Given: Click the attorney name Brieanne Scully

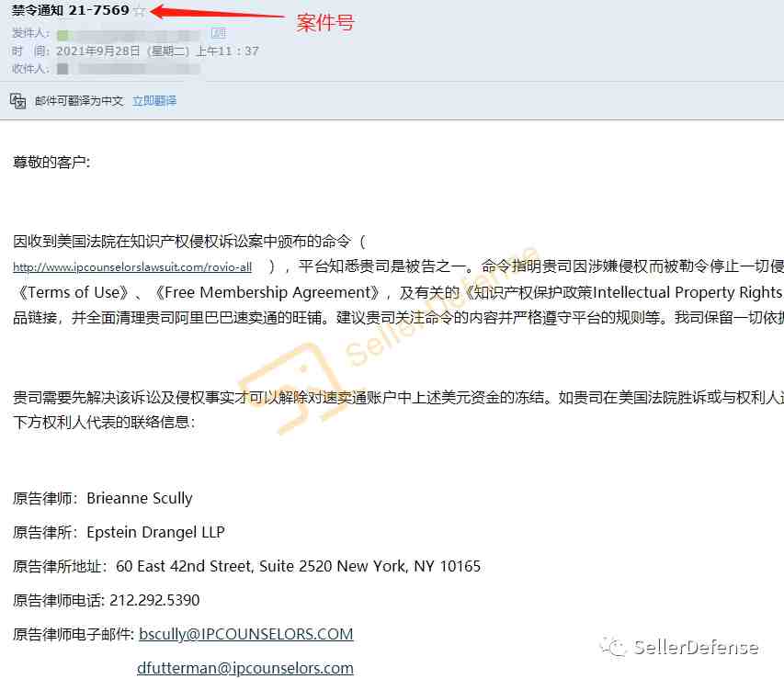Looking at the screenshot, I should tap(140, 499).
